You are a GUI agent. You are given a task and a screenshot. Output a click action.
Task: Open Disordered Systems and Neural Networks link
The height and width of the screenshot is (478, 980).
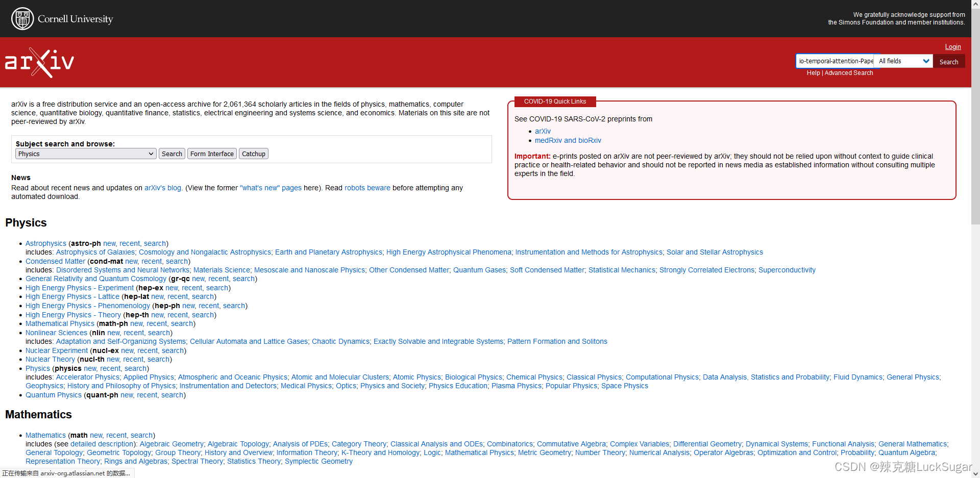pos(122,270)
